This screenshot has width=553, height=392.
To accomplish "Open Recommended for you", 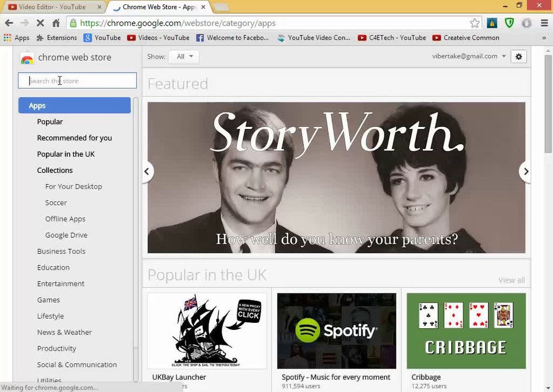I will coord(75,138).
